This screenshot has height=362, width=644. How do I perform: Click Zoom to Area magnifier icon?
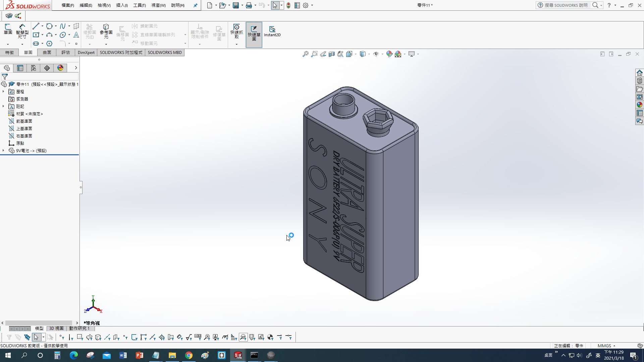point(314,54)
